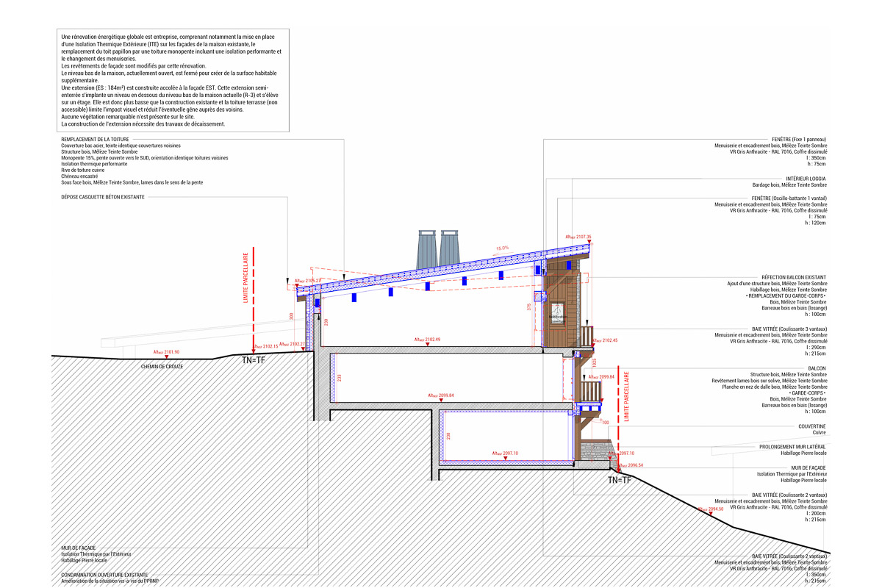Select 'Amélioration de la situation vis-à-vis du PPRNP'
Screen dimensions: 882x588
(110, 581)
